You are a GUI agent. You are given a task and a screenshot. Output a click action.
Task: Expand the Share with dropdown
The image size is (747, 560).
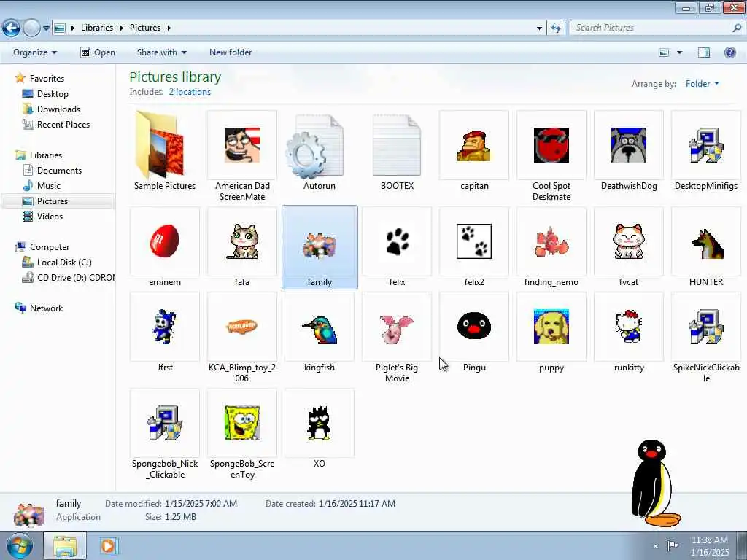click(161, 52)
